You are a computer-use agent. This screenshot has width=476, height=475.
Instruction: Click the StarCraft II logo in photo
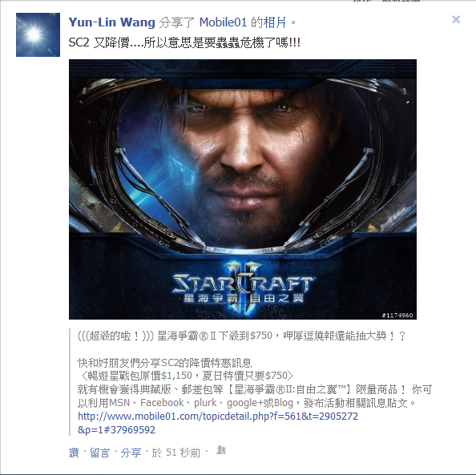point(243,288)
